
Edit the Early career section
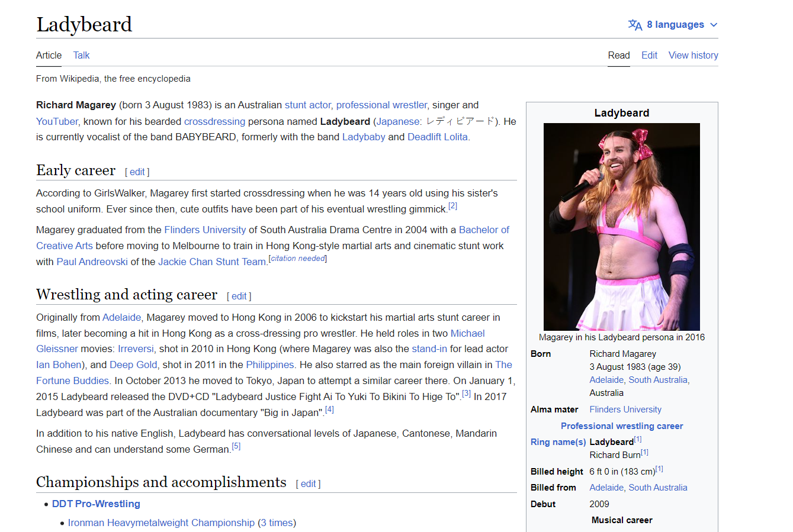[137, 172]
